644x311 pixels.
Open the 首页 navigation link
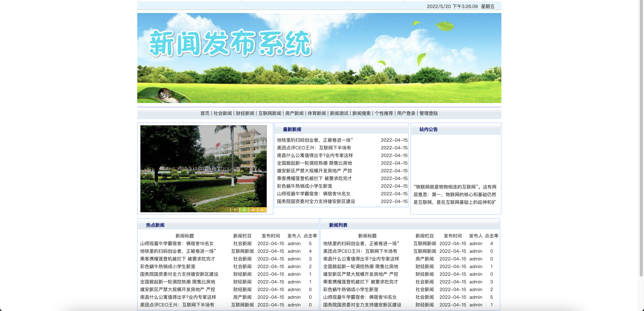(x=205, y=113)
